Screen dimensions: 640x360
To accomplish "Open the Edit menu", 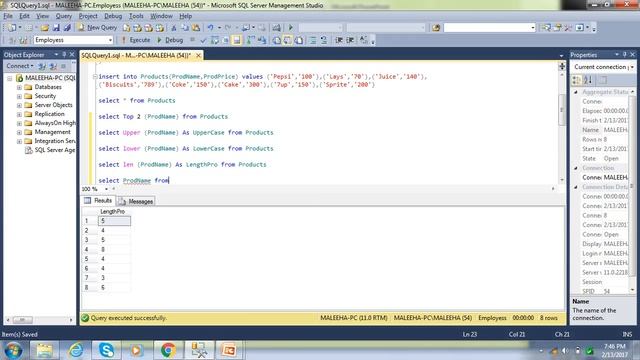I will tap(24, 16).
